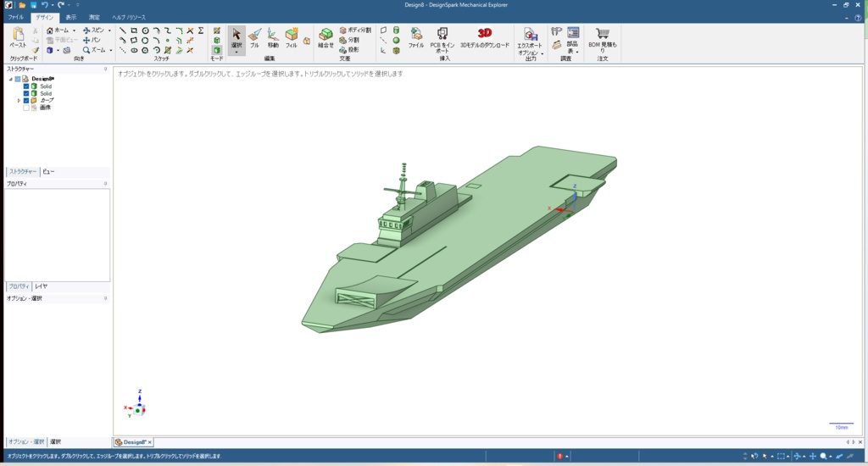
Task: Click the aircraft carrier model in viewport
Action: pos(459,238)
